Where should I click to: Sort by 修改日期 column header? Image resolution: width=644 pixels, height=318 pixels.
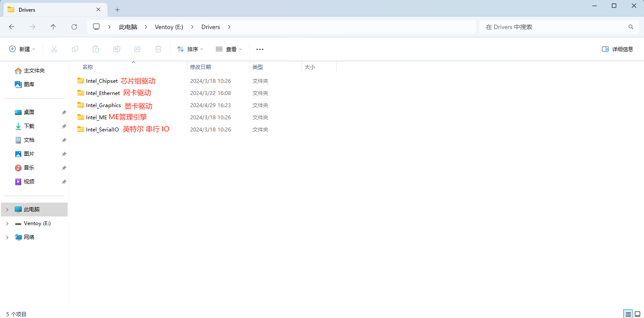tap(200, 67)
